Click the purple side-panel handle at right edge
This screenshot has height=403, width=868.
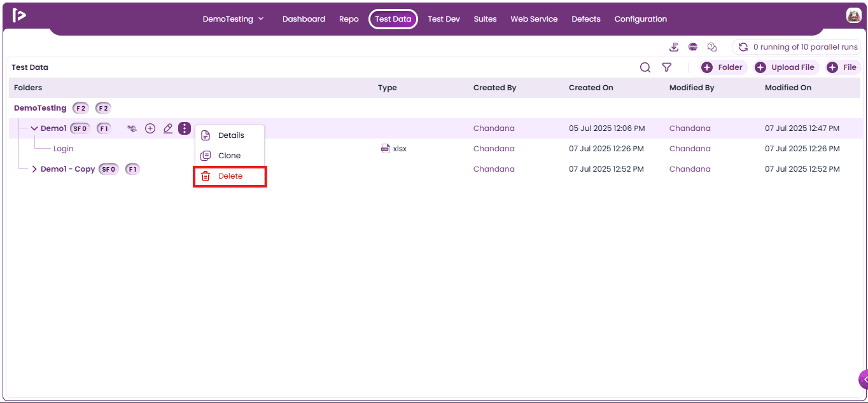tap(863, 379)
